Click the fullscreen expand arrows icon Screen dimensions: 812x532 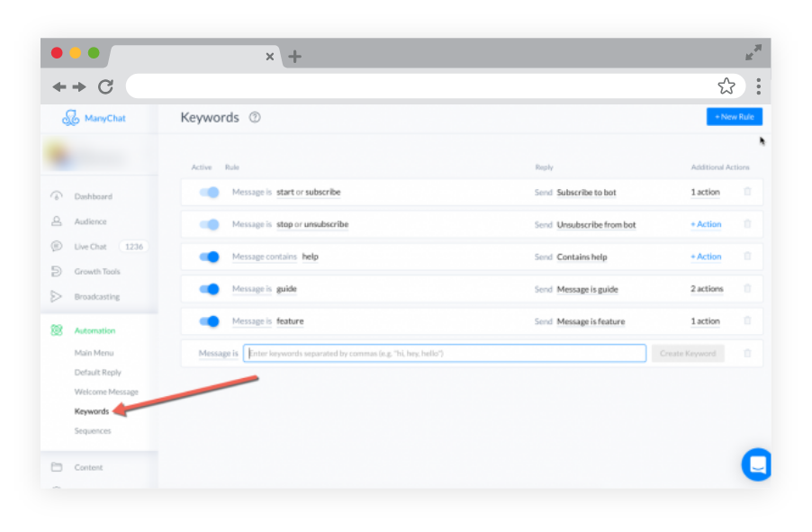coord(753,52)
